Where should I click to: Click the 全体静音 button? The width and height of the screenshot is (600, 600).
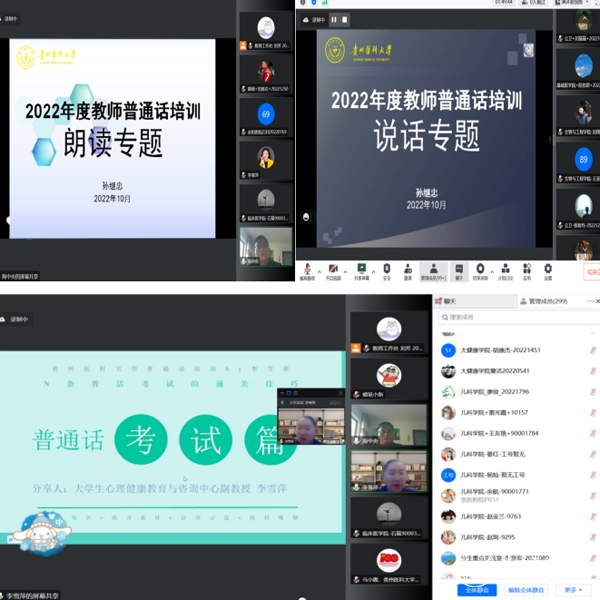[476, 590]
